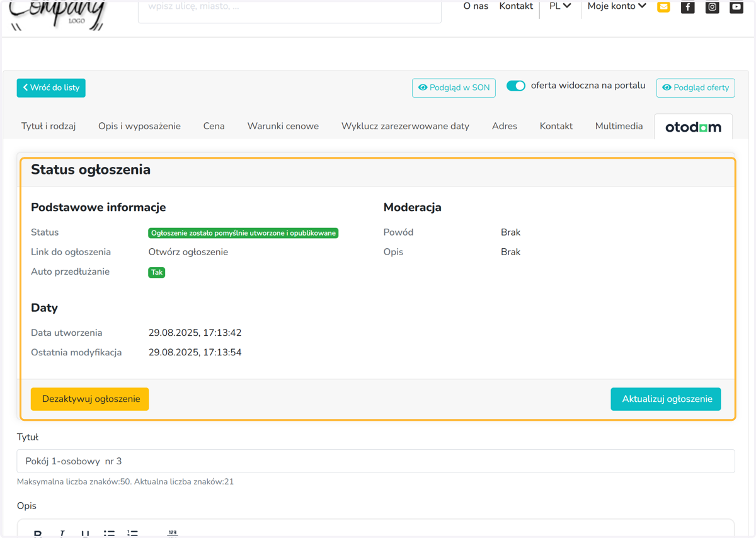Expand the PL language dropdown
Viewport: 756px width, 538px height.
(x=560, y=6)
